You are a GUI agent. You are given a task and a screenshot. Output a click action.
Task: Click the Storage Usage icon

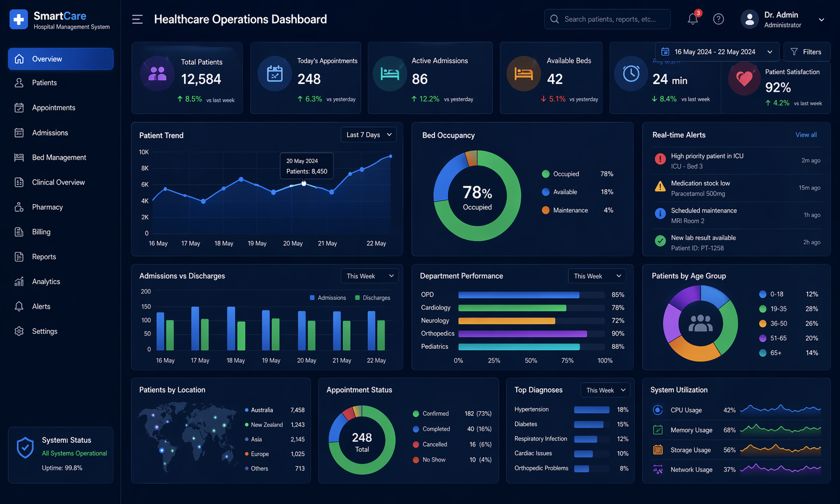pyautogui.click(x=658, y=450)
